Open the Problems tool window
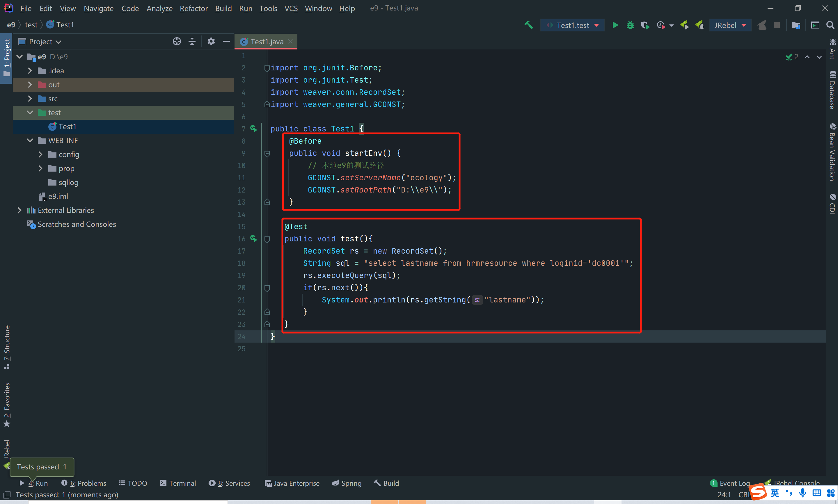 coord(84,483)
